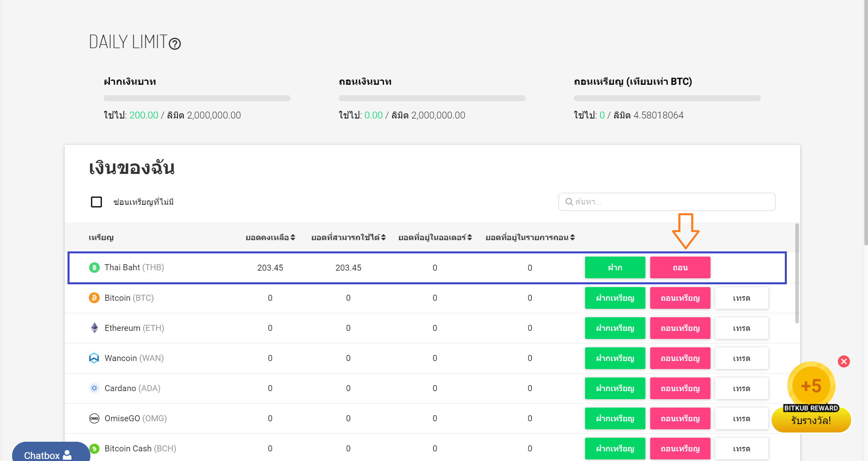
Task: Click ฝากเหรียญ for Wancoin
Action: click(x=615, y=358)
